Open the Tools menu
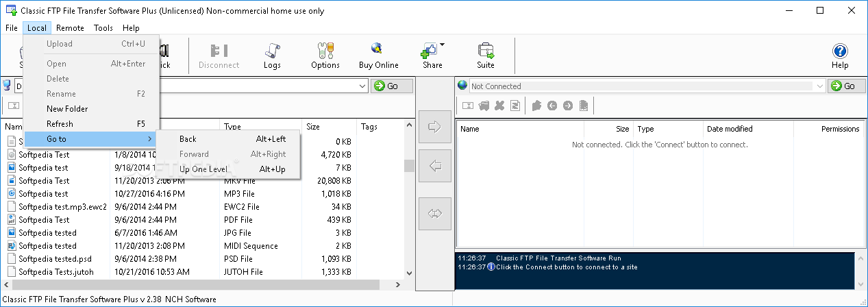 click(103, 28)
